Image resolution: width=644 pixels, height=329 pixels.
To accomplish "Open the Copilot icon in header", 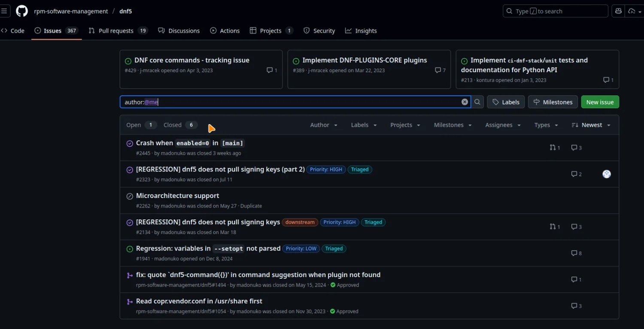I will tap(618, 11).
